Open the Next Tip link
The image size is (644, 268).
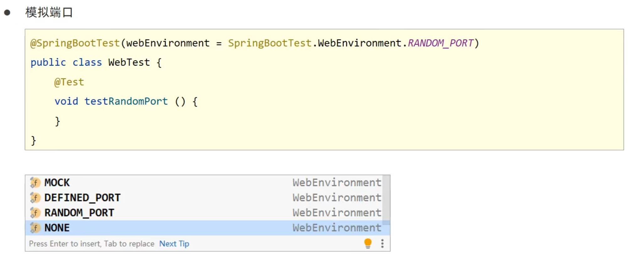[174, 244]
